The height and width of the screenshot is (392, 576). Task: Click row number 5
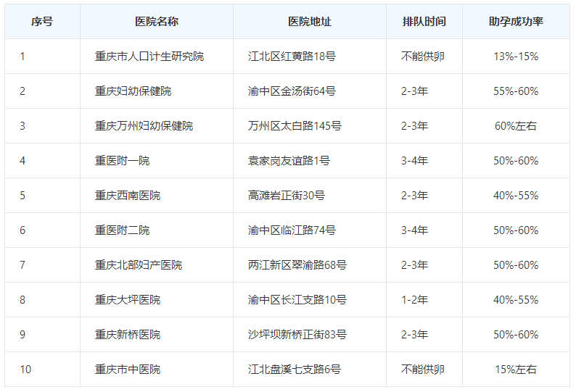22,195
